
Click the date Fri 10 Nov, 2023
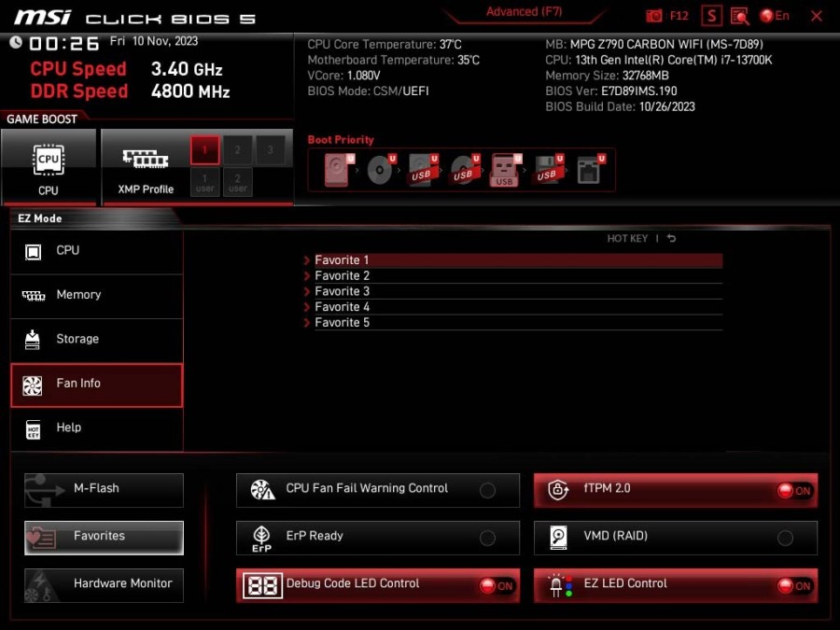coord(154,41)
